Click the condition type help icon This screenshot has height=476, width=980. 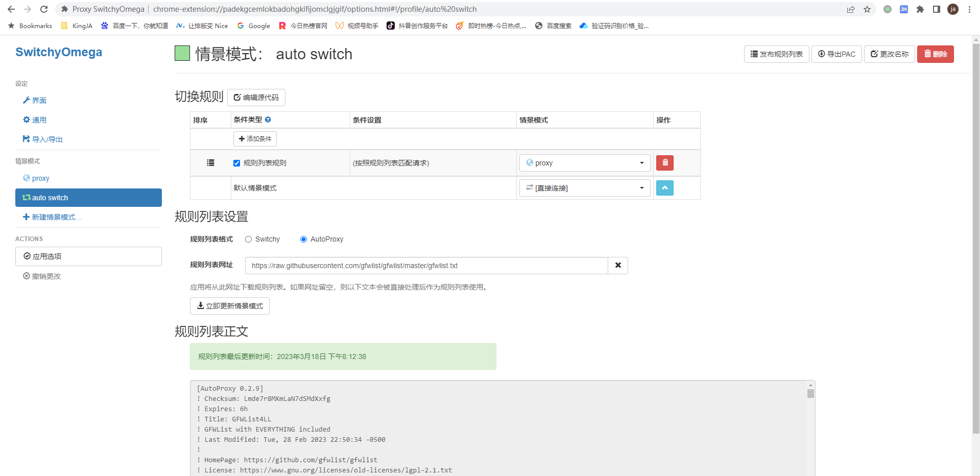(268, 120)
